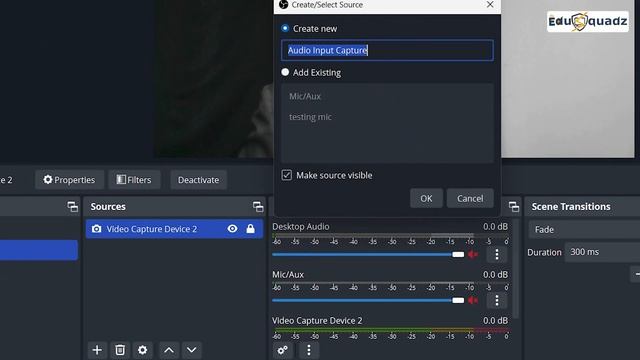Cancel the Create/Select Source dialog
Screen dimensions: 640x360
(x=470, y=198)
